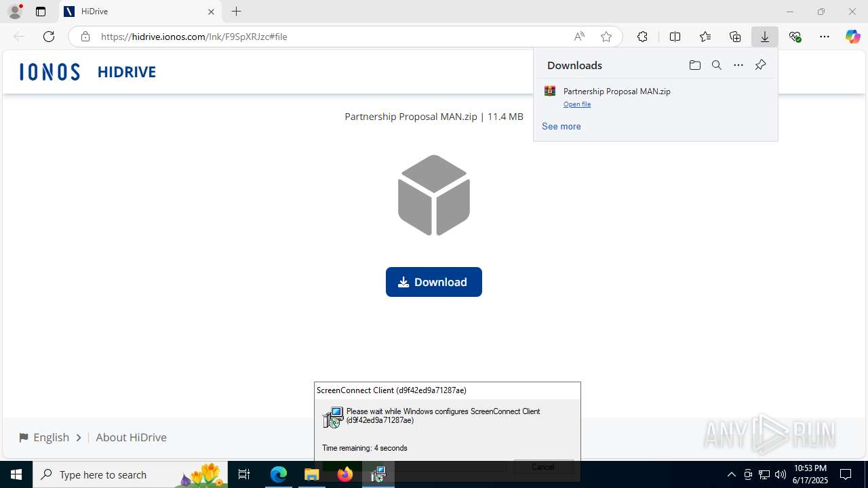
Task: Open the browser profile icon
Action: pyautogui.click(x=15, y=12)
